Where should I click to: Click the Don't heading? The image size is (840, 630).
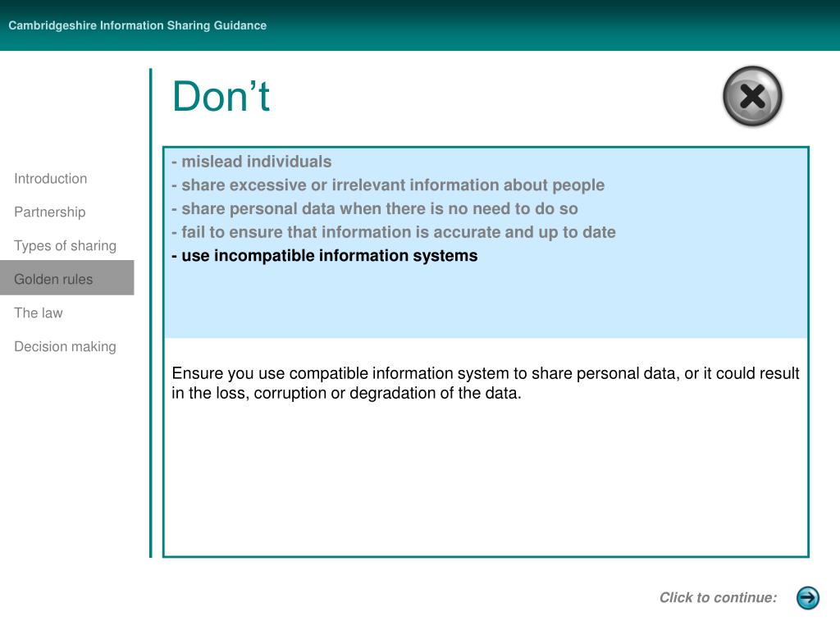[221, 97]
